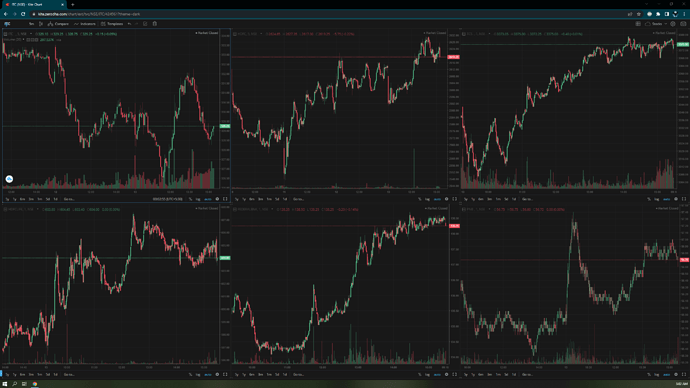Click Go to... on the bottom-left chart
The image size is (690, 388).
[x=69, y=375]
